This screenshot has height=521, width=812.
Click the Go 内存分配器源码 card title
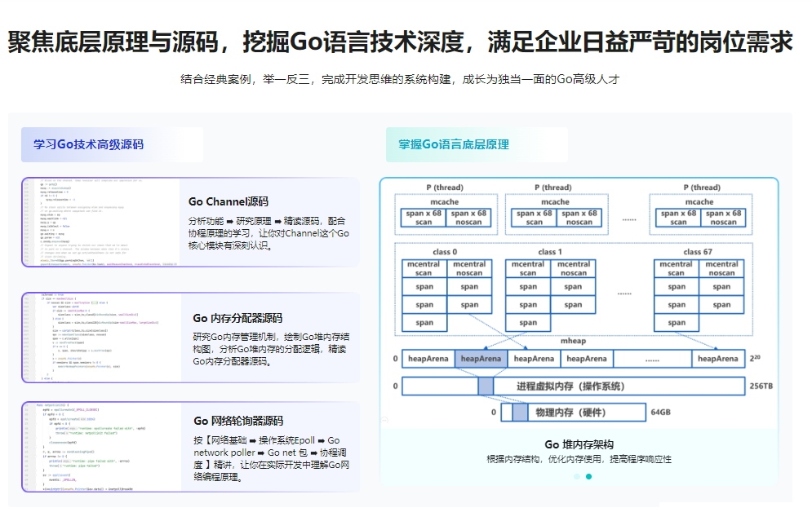pos(237,318)
